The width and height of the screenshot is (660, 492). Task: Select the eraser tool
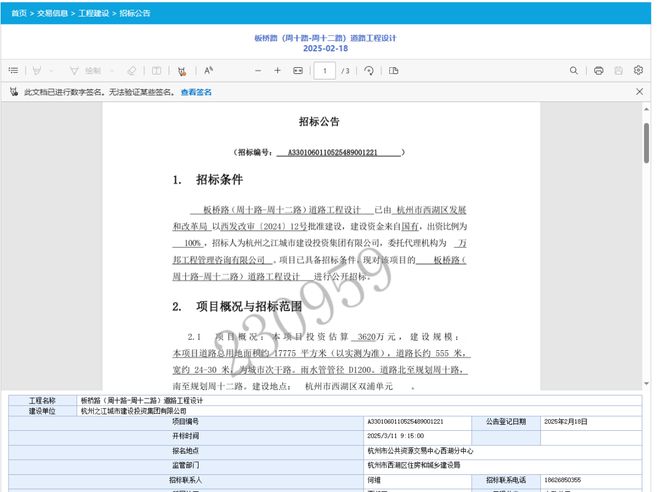131,71
